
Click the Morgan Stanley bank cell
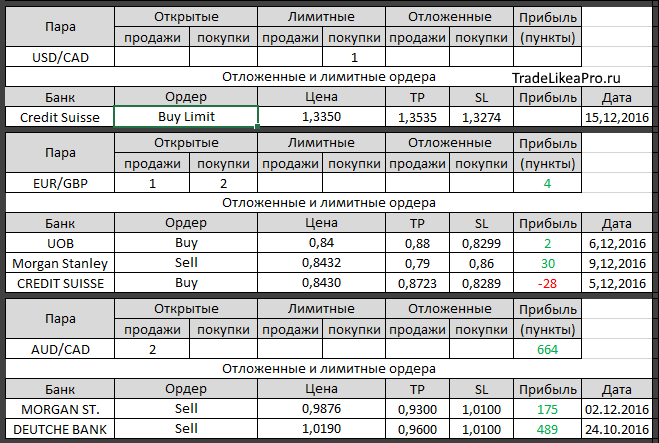pyautogui.click(x=60, y=263)
